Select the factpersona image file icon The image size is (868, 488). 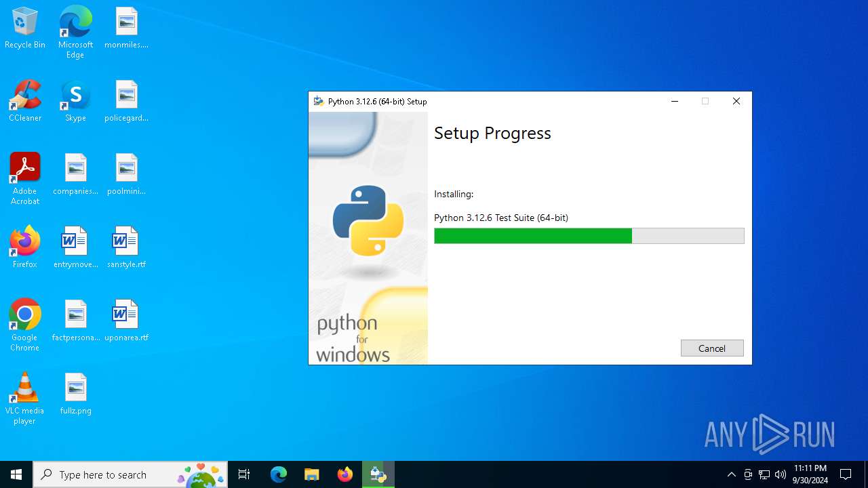(x=75, y=321)
